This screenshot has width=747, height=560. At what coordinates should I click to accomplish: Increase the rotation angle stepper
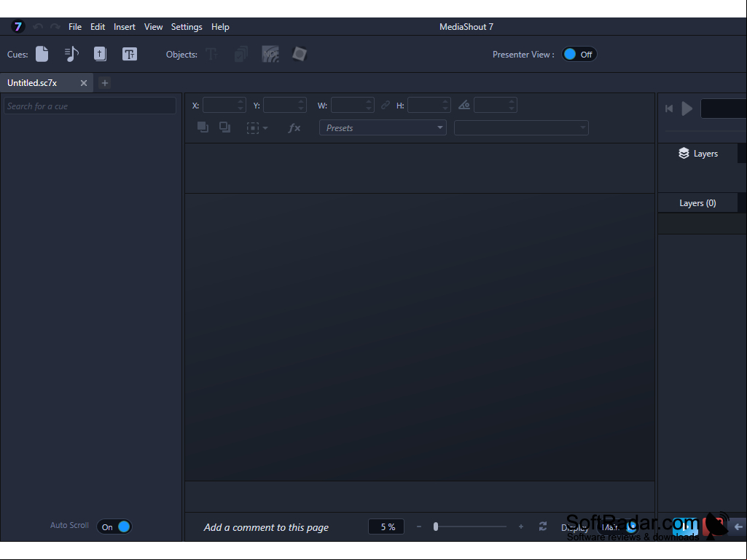click(512, 101)
